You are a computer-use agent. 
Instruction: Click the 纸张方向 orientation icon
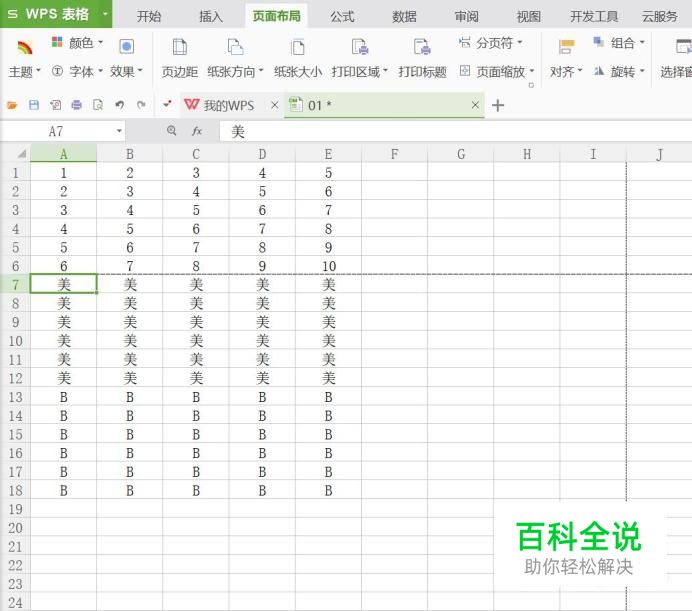235,46
